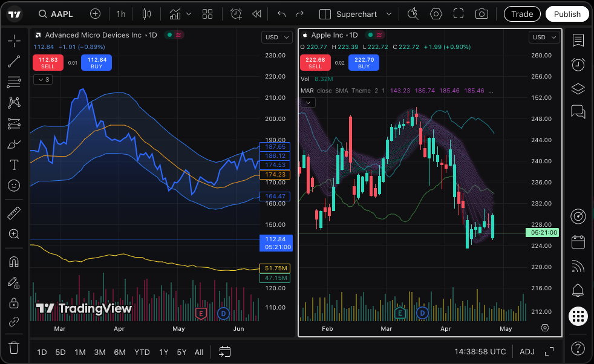Open the patterns drawing tools
Viewport: 594px width, 364px height.
click(x=14, y=103)
